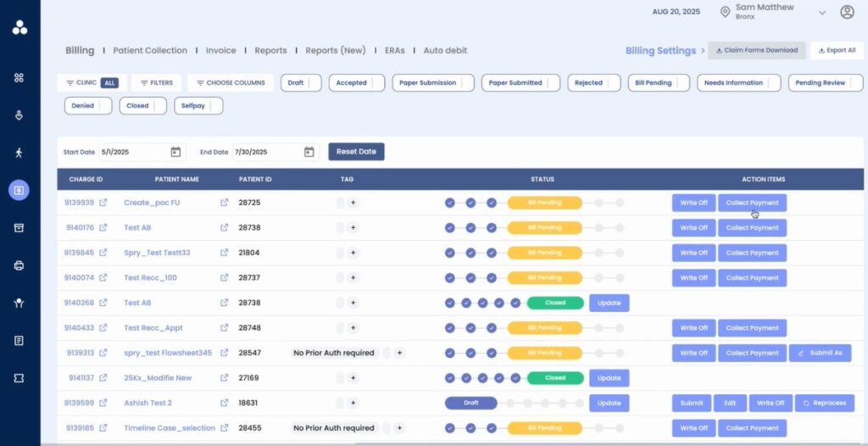Expand the Sam Matthew location dropdown arrow
This screenshot has width=868, height=446.
(x=821, y=13)
